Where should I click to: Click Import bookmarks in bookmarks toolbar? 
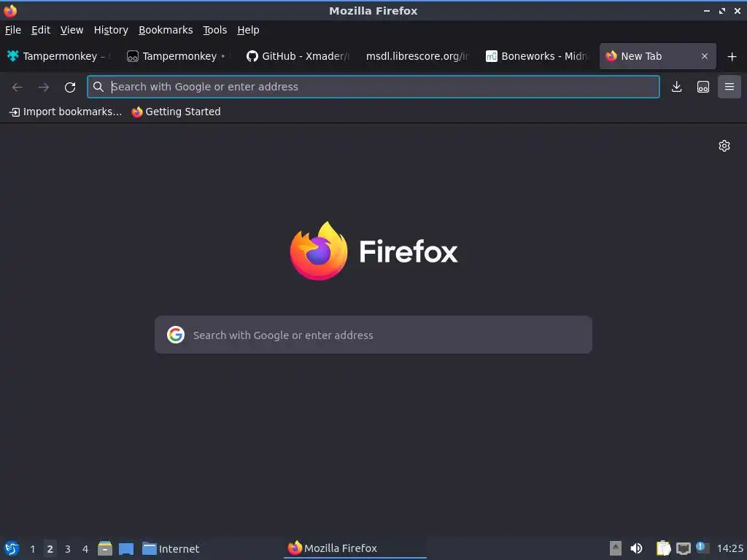pyautogui.click(x=66, y=112)
